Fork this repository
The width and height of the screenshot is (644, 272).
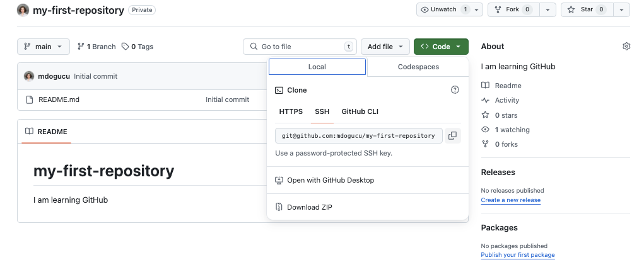[513, 9]
